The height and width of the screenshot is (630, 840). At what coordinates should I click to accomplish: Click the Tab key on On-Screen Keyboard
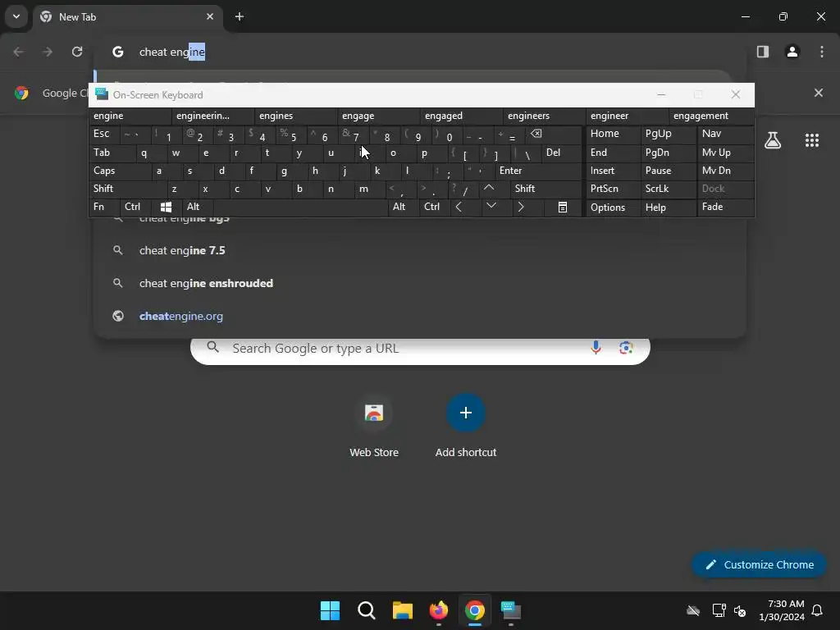coord(112,153)
